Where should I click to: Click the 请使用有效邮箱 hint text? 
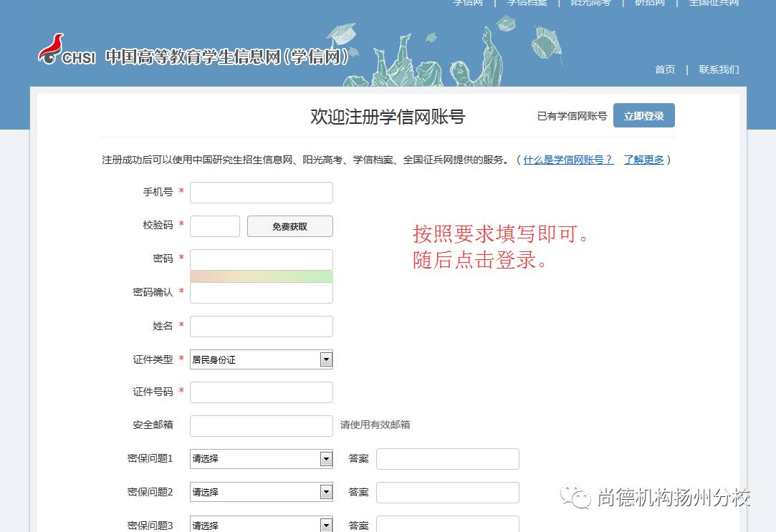(x=375, y=425)
